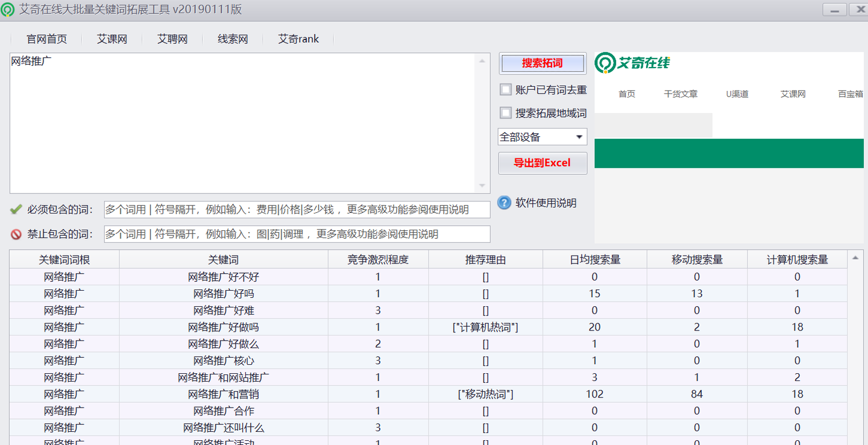
Task: Click daily search value 15 for 网络推广好吗
Action: (x=595, y=294)
